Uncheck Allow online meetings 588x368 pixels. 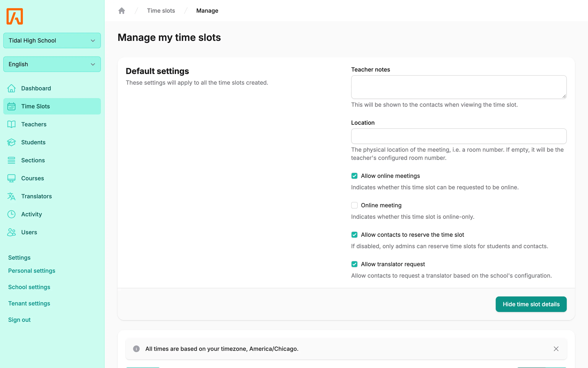(354, 176)
